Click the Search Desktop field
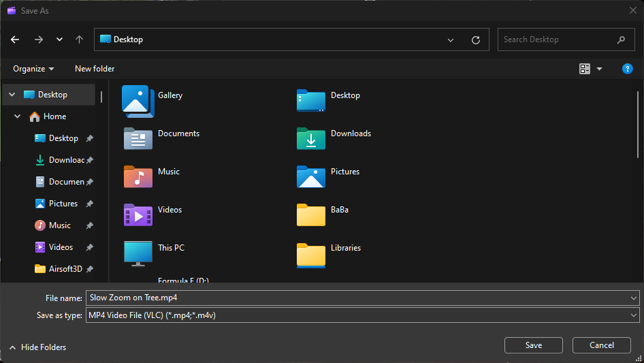Image resolution: width=644 pixels, height=363 pixels. (x=558, y=40)
